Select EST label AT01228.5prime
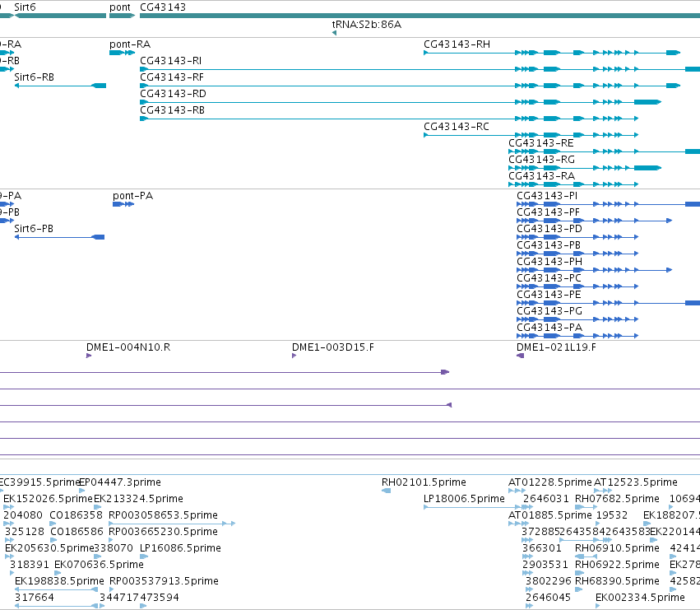700x610 pixels. pos(550,482)
